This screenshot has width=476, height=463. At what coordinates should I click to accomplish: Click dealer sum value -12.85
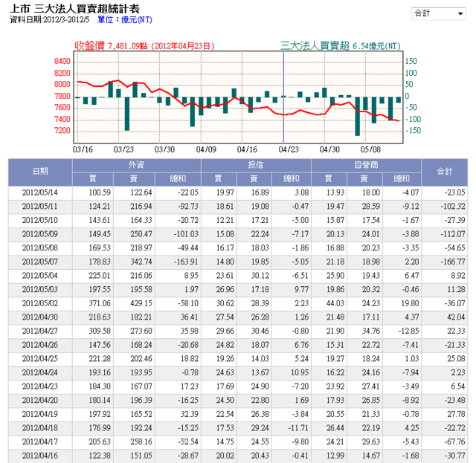pyautogui.click(x=408, y=331)
